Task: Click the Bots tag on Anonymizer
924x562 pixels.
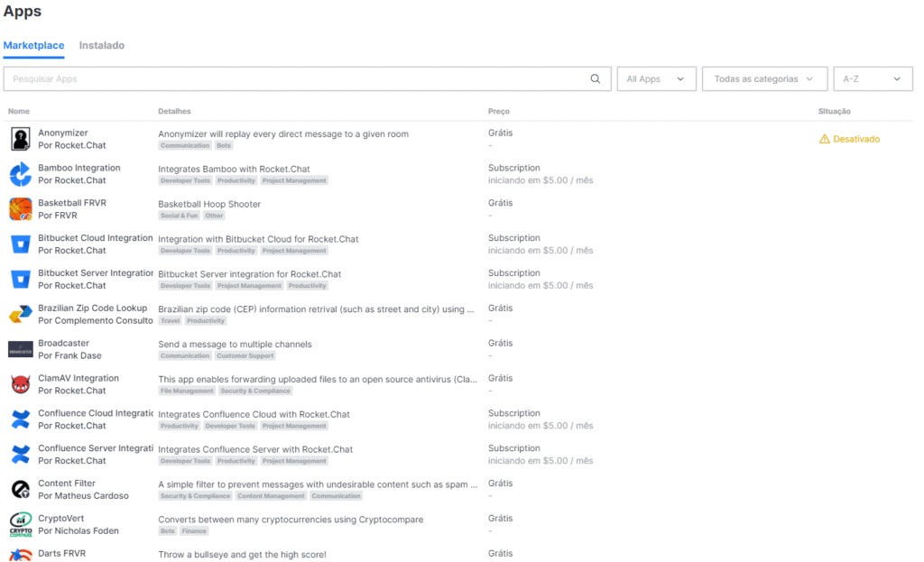Action: 224,145
